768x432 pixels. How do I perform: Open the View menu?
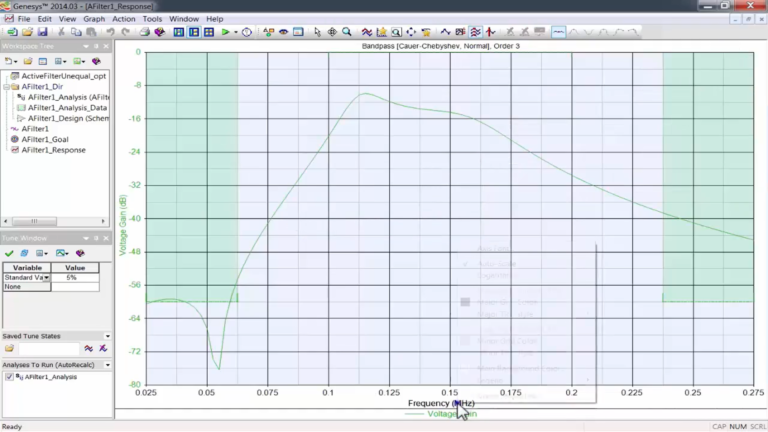coord(67,19)
